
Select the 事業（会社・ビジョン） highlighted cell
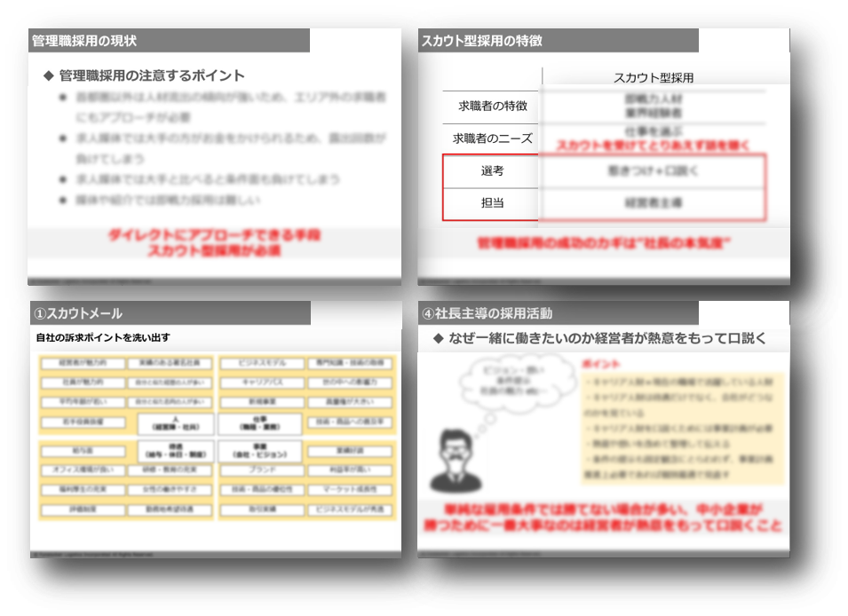[259, 451]
